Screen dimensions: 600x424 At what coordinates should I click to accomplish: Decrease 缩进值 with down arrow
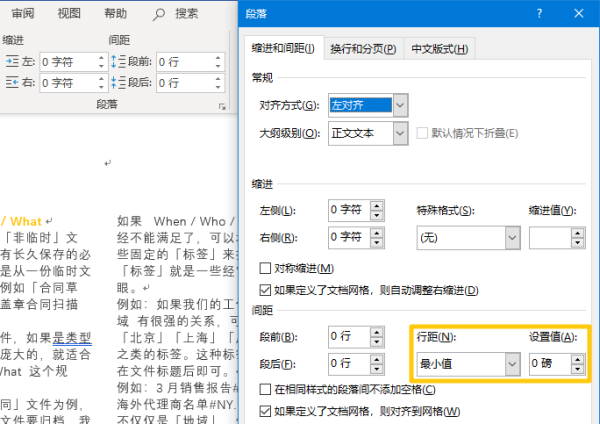coord(578,242)
